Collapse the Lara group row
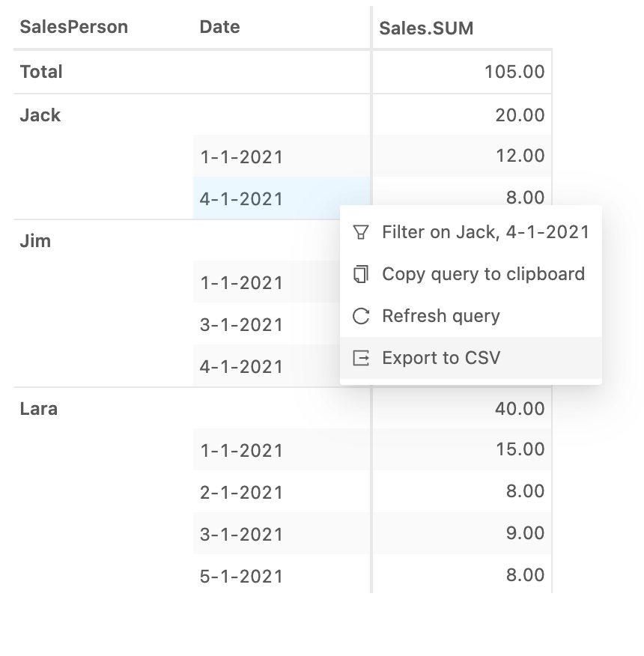 [38, 409]
